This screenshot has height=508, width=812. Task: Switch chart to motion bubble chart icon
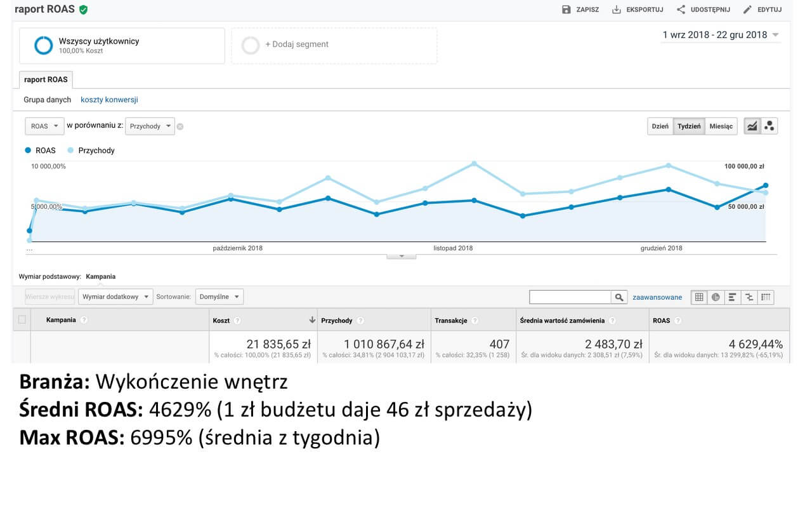769,126
